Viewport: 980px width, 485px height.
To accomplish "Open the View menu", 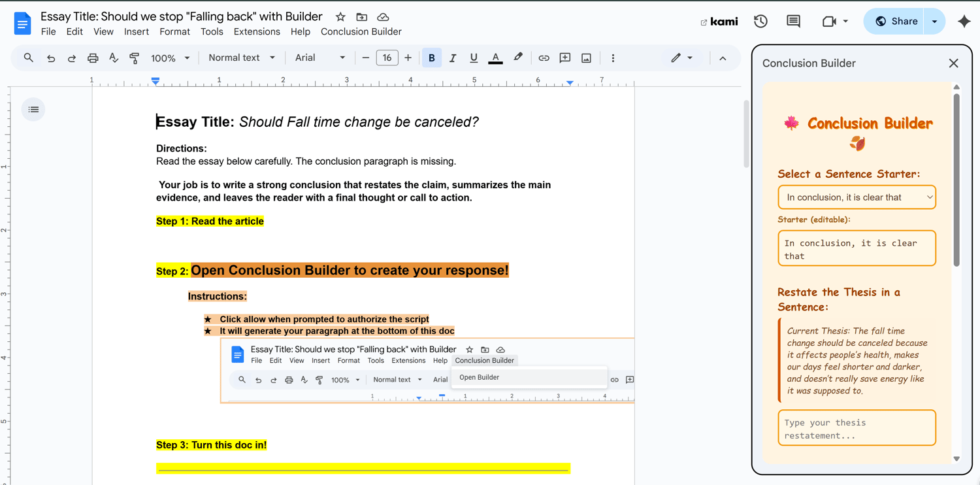I will click(x=103, y=31).
